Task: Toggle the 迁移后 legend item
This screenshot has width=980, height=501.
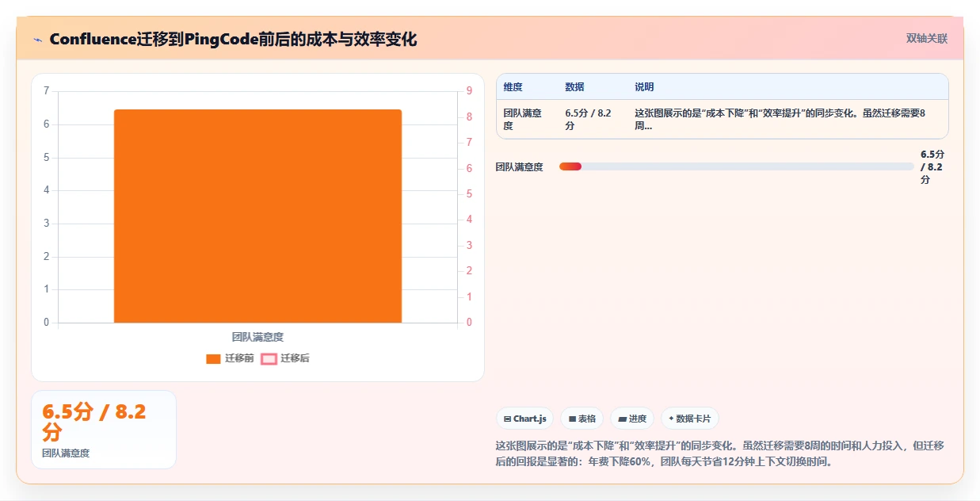Action: [x=285, y=358]
